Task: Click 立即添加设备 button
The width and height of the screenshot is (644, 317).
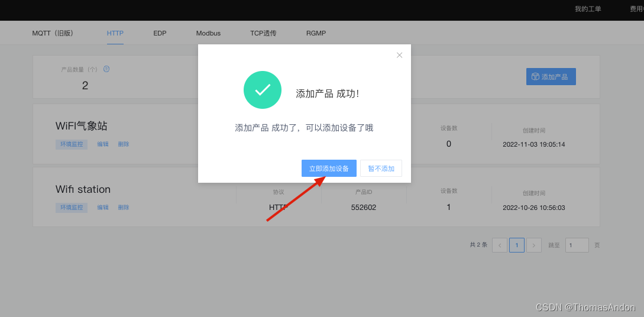Action: point(329,169)
